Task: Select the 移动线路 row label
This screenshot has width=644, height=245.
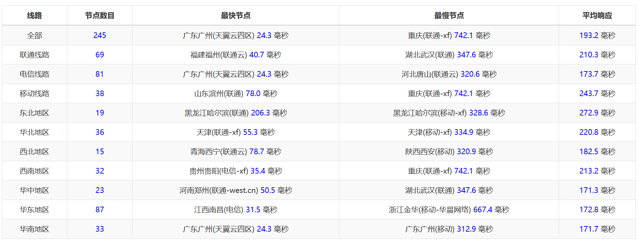Action: (35, 93)
